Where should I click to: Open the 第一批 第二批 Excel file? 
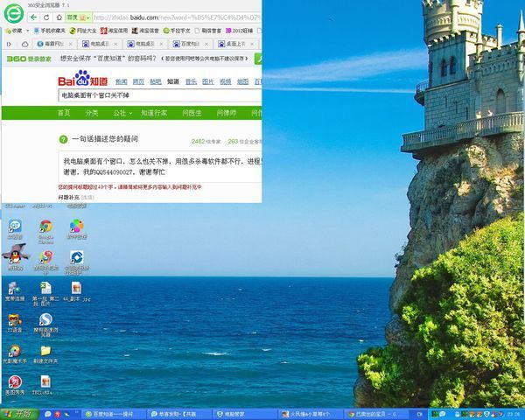(45, 294)
